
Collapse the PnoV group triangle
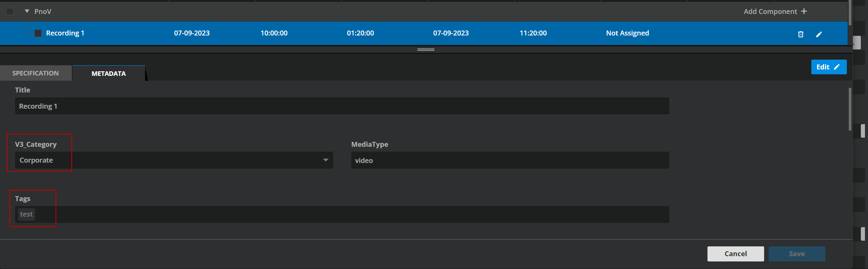27,11
